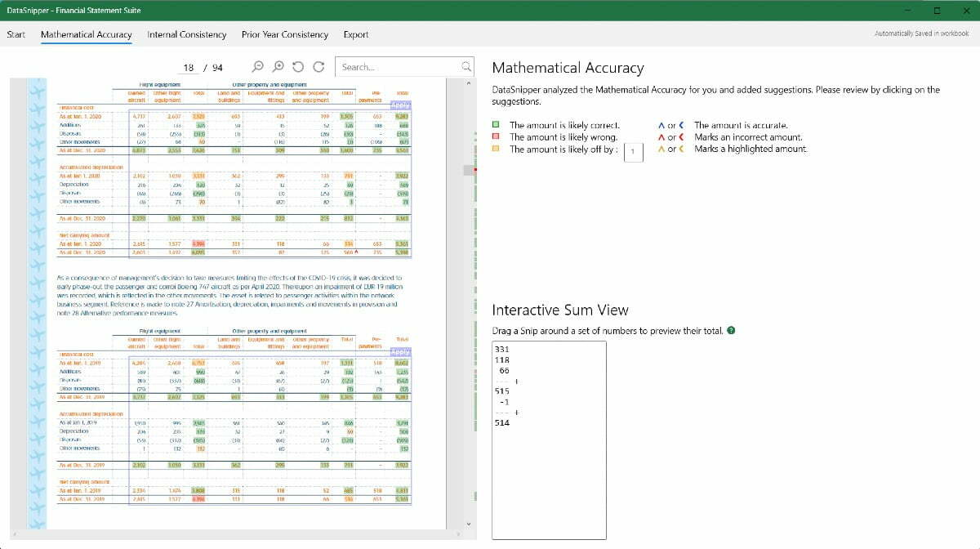980x549 pixels.
Task: Click red highlighted amount in 2019 table bottom row
Action: coord(198,498)
